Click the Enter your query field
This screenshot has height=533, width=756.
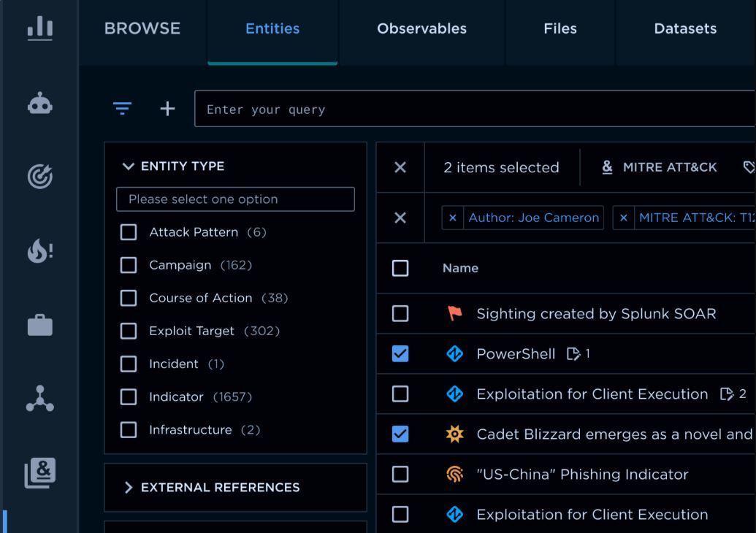pos(475,110)
